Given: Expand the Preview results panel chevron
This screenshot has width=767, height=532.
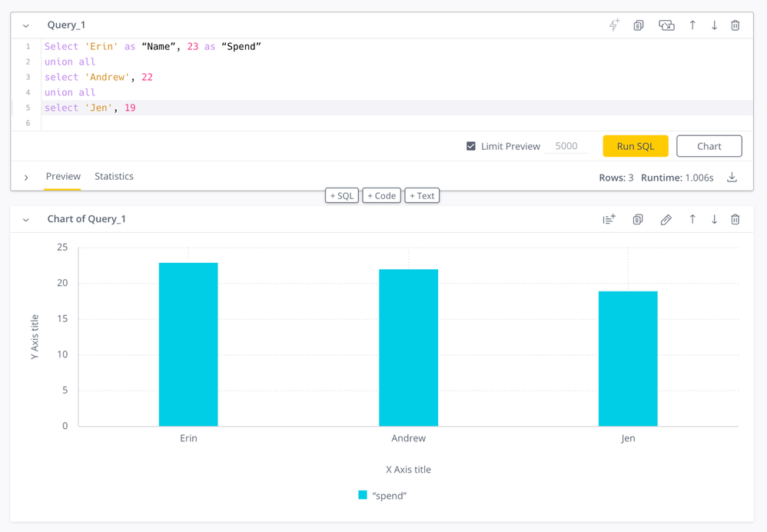Looking at the screenshot, I should click(26, 178).
